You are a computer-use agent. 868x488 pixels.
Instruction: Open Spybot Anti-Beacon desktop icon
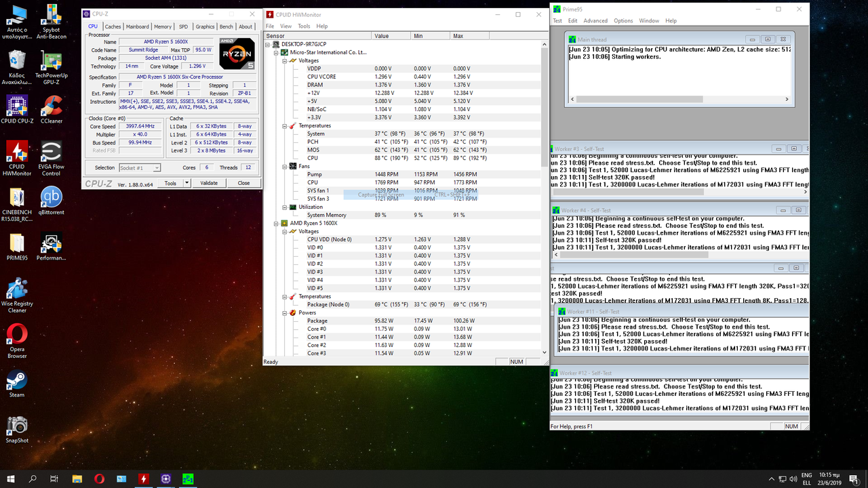pos(51,22)
